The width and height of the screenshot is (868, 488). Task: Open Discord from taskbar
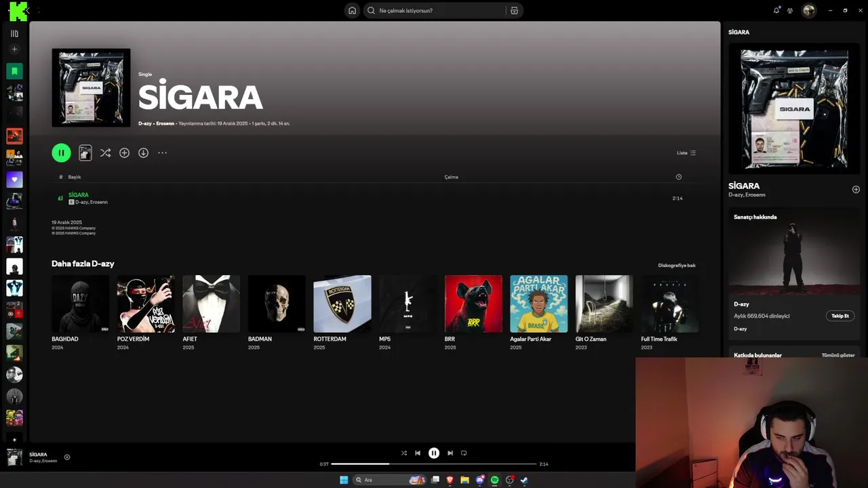coord(480,480)
